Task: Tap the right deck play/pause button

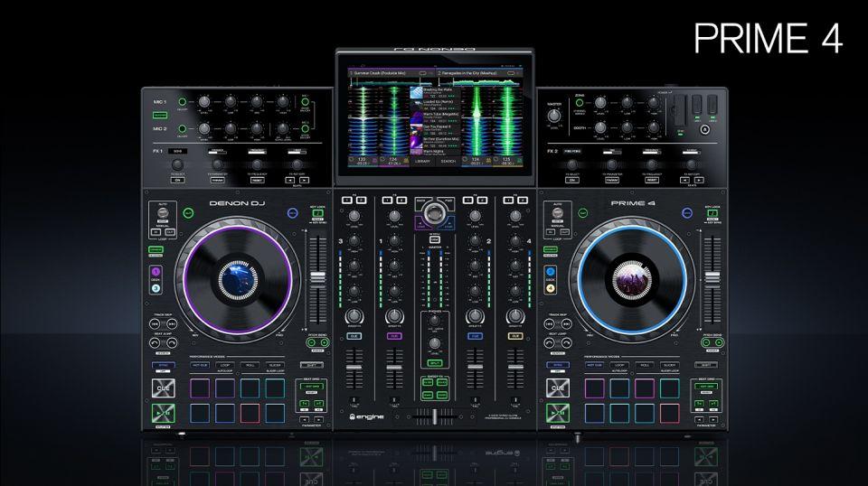Action: click(558, 413)
